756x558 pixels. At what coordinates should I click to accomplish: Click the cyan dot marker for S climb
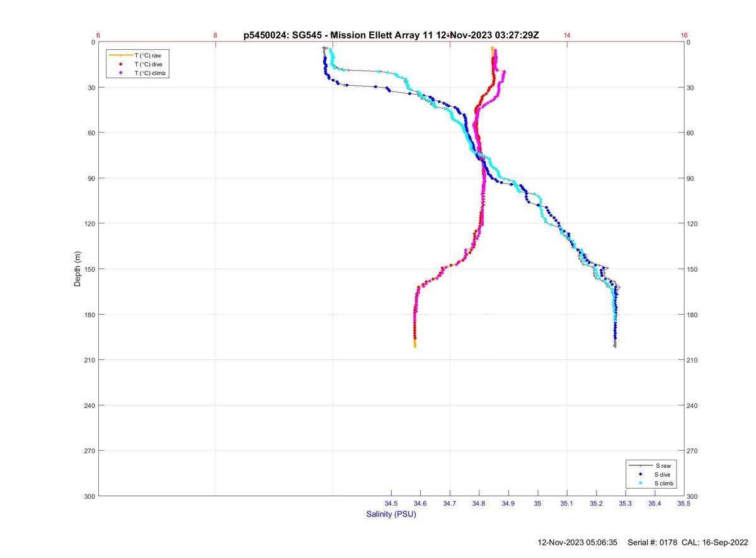(x=640, y=483)
